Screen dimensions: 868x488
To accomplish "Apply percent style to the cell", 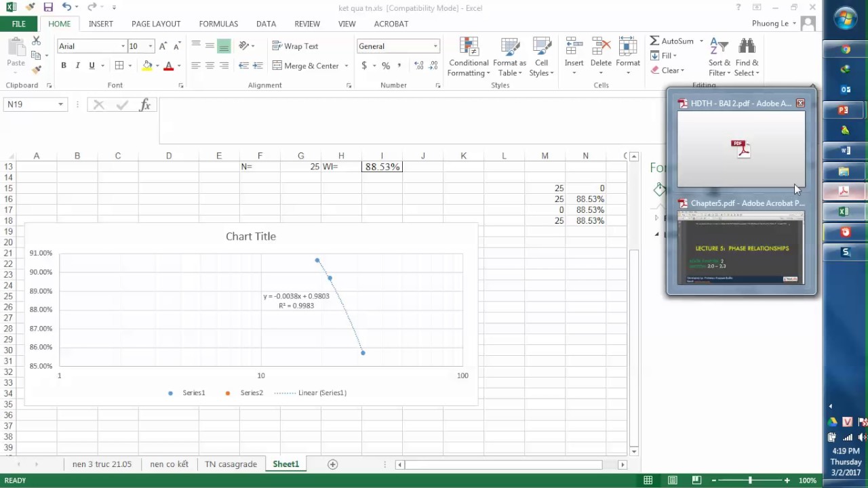I will [x=386, y=66].
